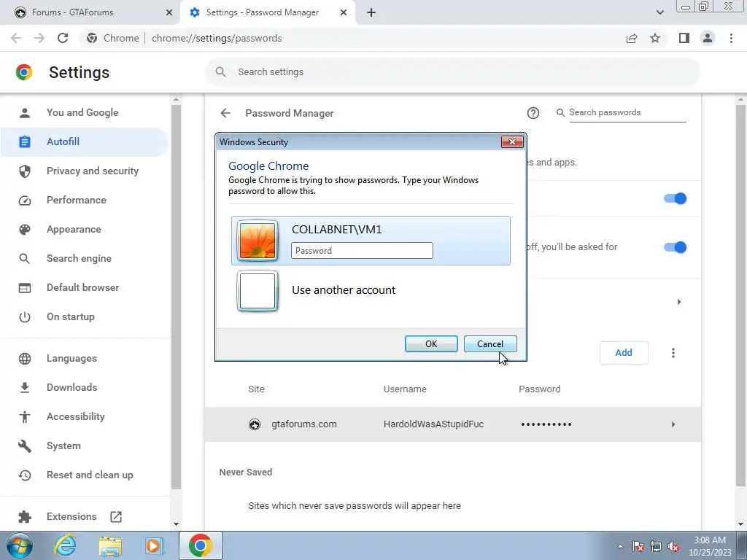This screenshot has height=560, width=747.
Task: Open Appearance settings
Action: tap(74, 229)
